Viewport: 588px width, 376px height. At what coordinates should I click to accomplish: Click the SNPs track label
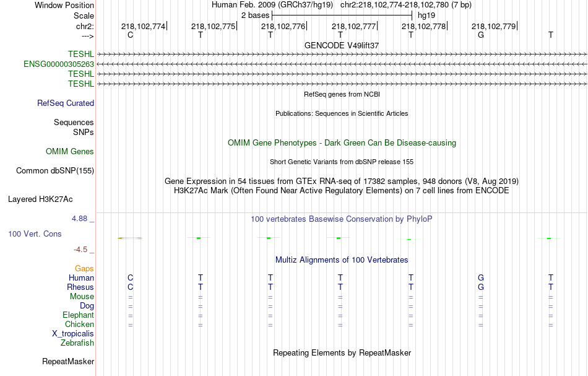tap(84, 132)
